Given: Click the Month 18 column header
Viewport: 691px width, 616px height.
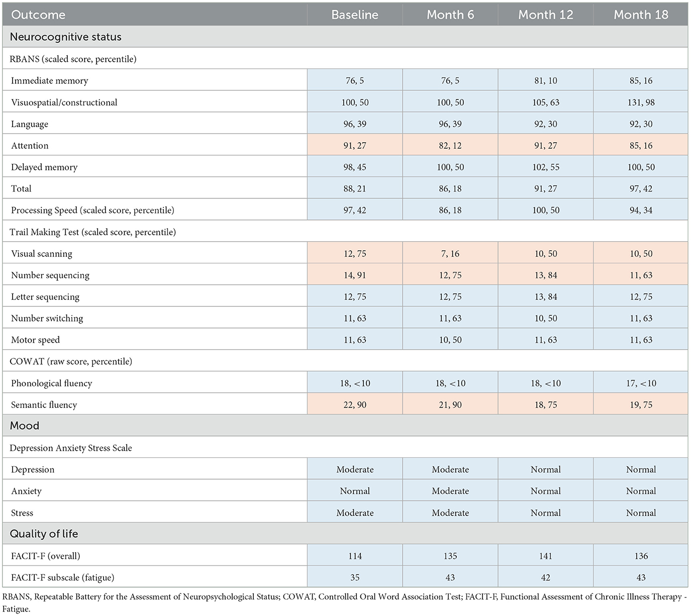Looking at the screenshot, I should pos(641,15).
